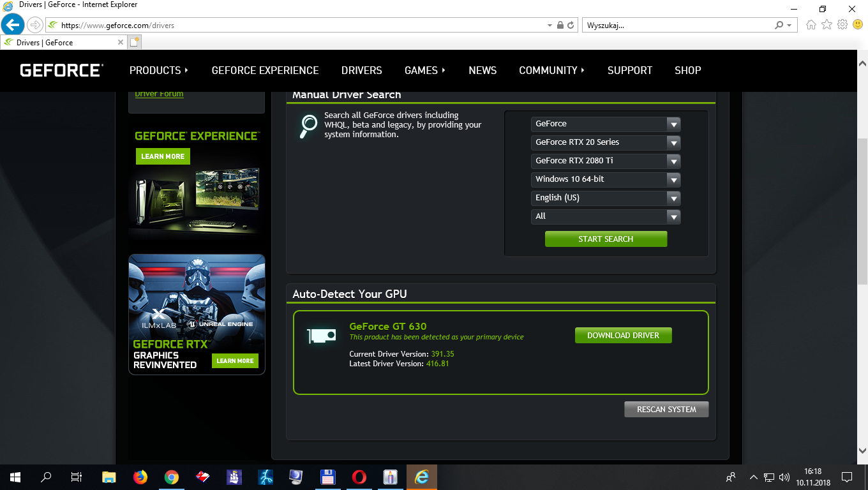Open the NEWS section
The width and height of the screenshot is (868, 490).
[x=483, y=70]
